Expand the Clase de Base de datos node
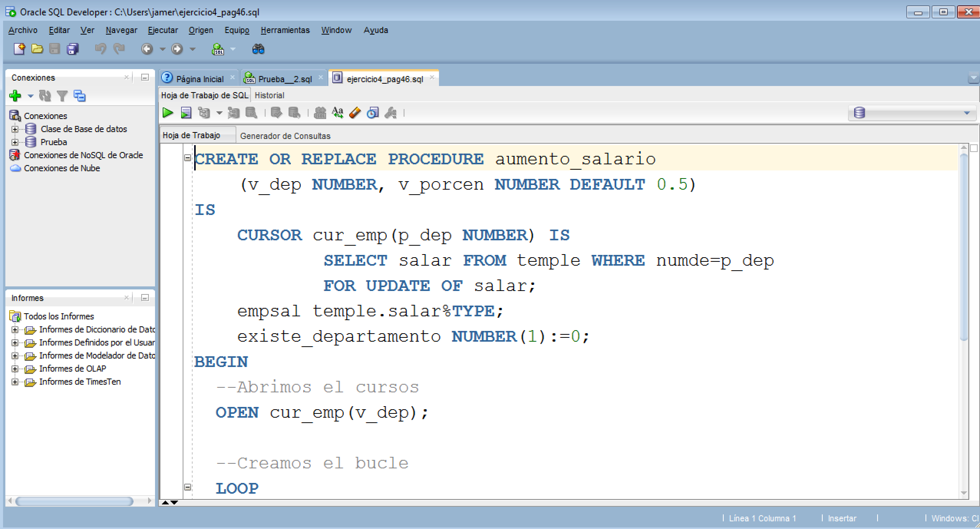Viewport: 980px width, 529px height. (x=15, y=129)
